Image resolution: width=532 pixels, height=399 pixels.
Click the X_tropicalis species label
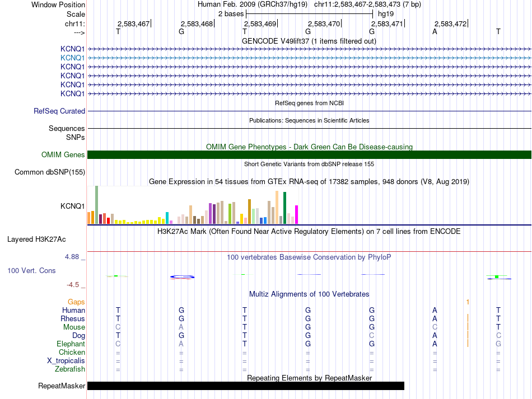66,361
